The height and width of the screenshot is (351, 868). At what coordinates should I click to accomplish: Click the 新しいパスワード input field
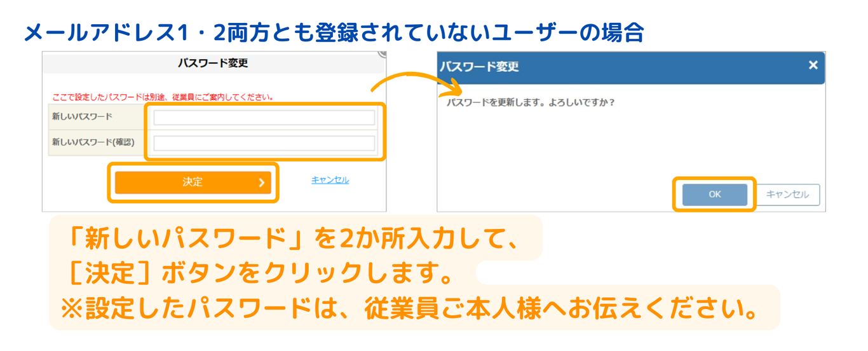click(264, 118)
